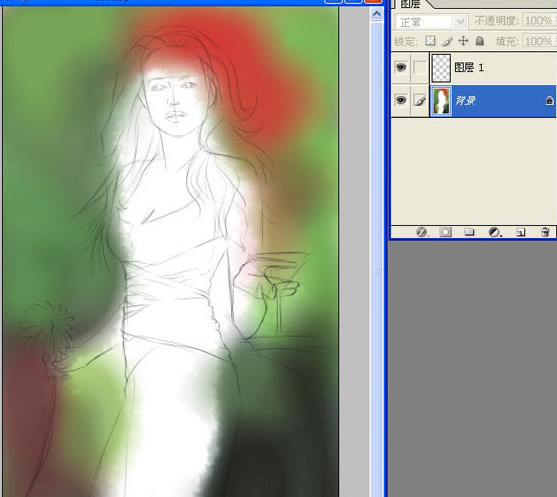Create a new layer

tap(520, 232)
